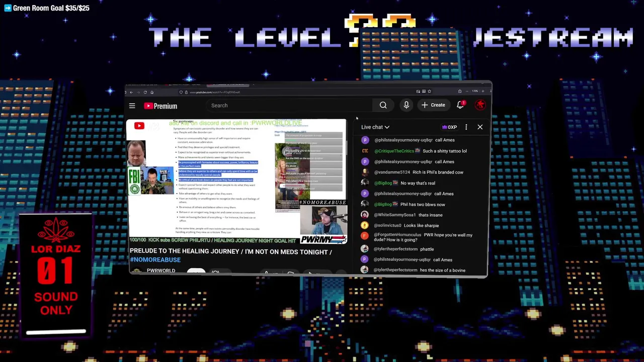
Task: Click the shield tracking-protection icon
Action: click(x=181, y=92)
